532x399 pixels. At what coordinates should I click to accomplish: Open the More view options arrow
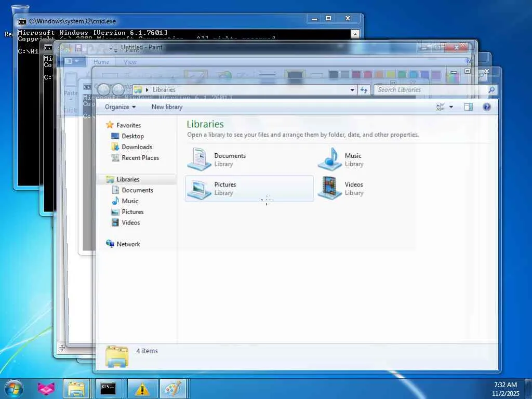(x=451, y=107)
